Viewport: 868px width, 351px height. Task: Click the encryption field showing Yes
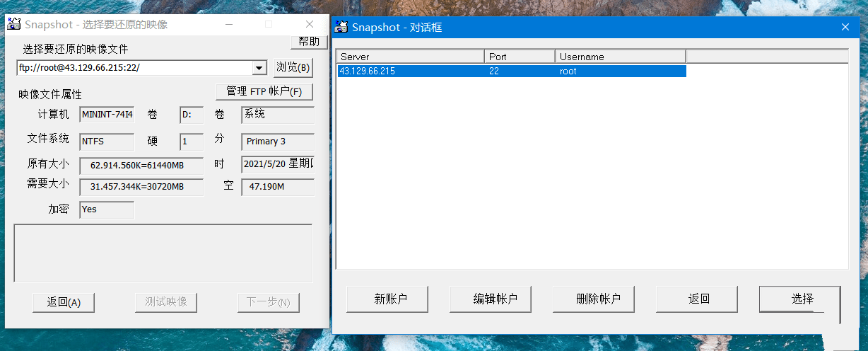107,209
